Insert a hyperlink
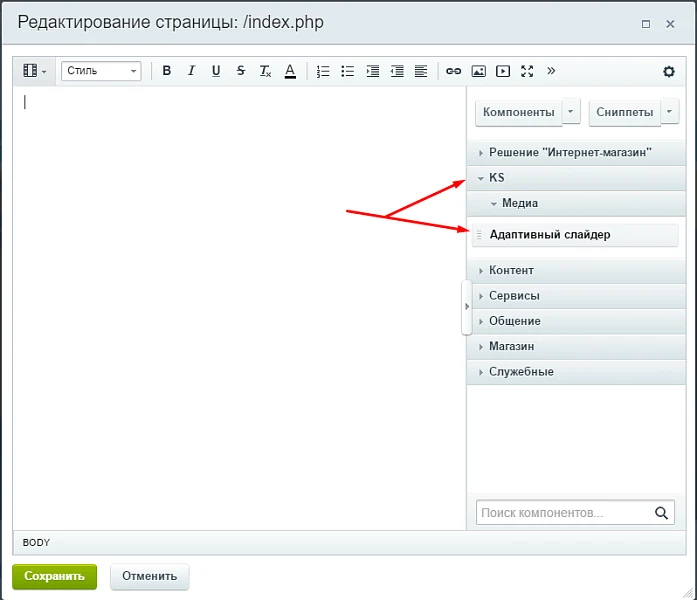Viewport: 697px width, 600px height. click(x=453, y=71)
